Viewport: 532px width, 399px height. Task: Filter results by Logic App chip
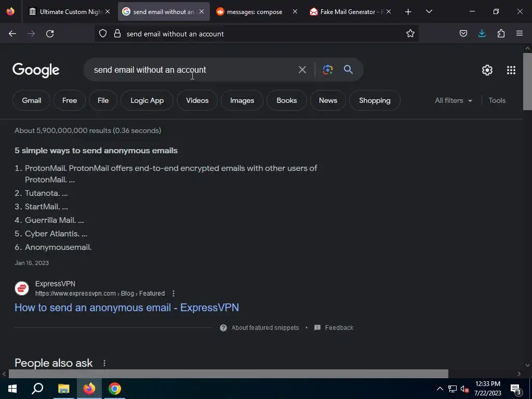click(x=147, y=100)
